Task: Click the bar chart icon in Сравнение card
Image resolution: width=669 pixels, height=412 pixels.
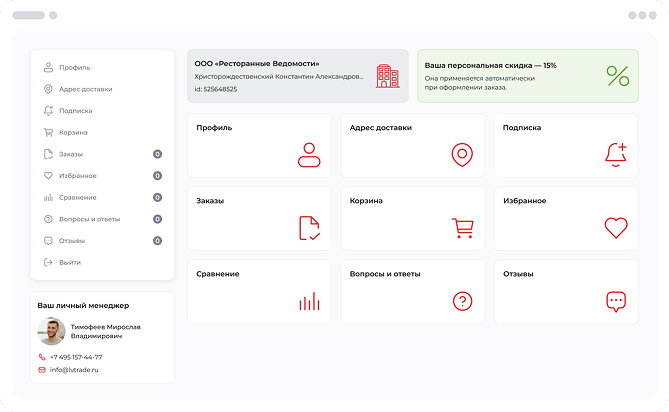Action: tap(309, 301)
